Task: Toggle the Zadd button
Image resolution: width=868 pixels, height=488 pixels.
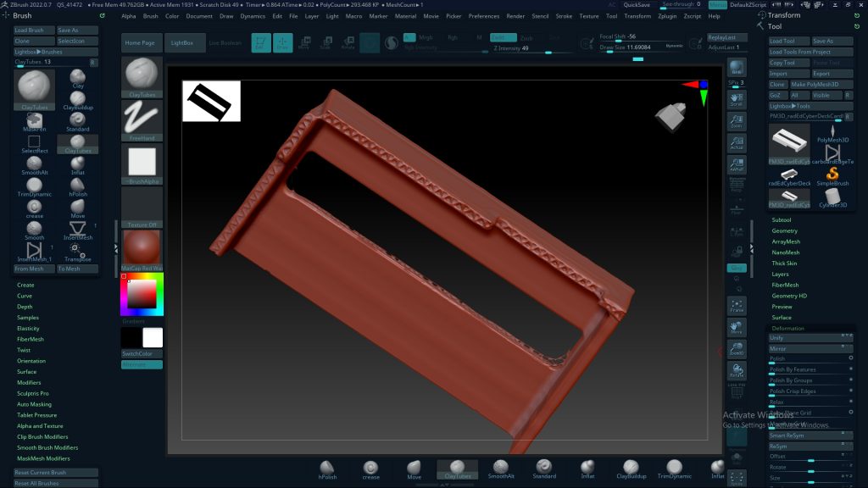Action: point(503,37)
